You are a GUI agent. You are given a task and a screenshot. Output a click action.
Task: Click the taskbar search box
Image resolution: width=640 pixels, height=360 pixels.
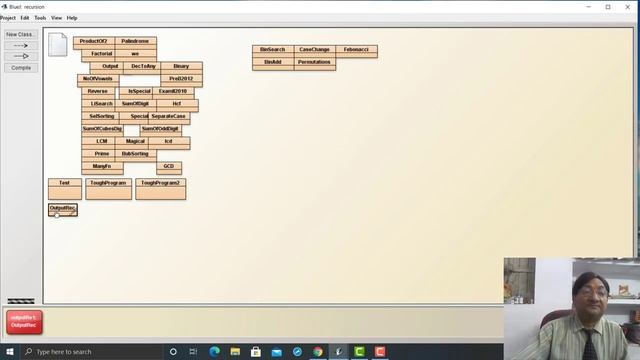click(x=92, y=351)
